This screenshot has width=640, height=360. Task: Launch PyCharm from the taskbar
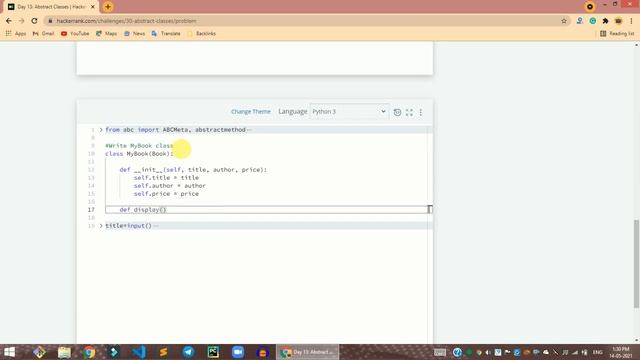coord(213,352)
